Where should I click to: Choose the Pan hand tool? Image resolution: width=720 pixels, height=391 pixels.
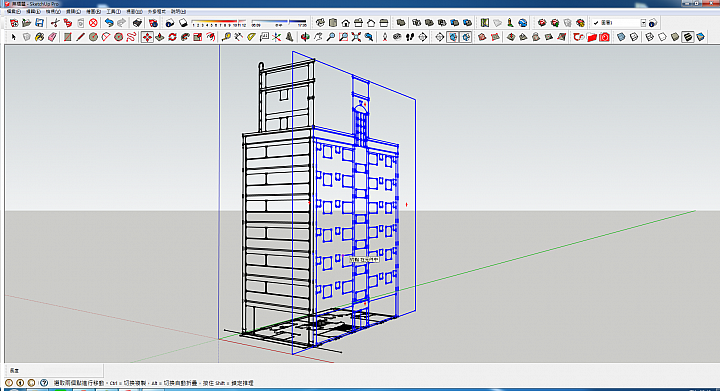[x=318, y=37]
